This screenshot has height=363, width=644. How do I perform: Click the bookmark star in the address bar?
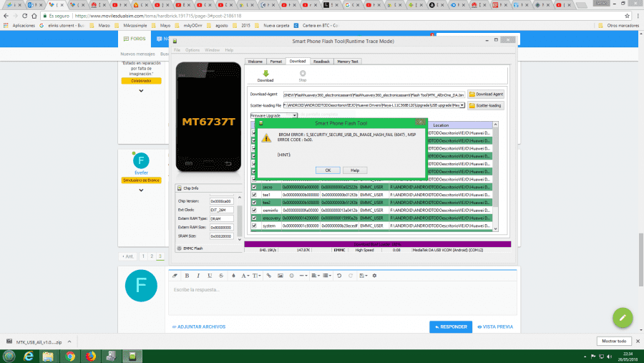click(x=627, y=16)
